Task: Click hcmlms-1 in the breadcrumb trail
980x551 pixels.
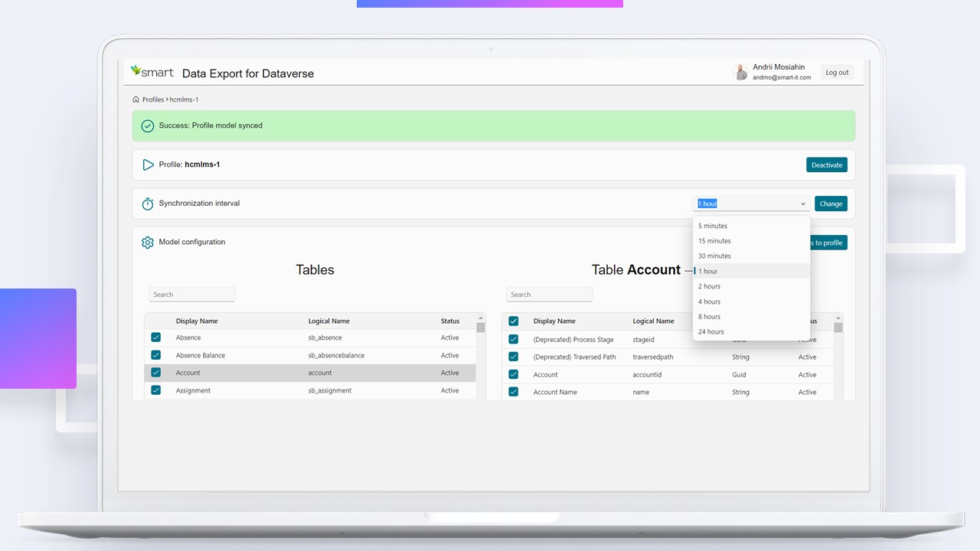Action: point(184,99)
